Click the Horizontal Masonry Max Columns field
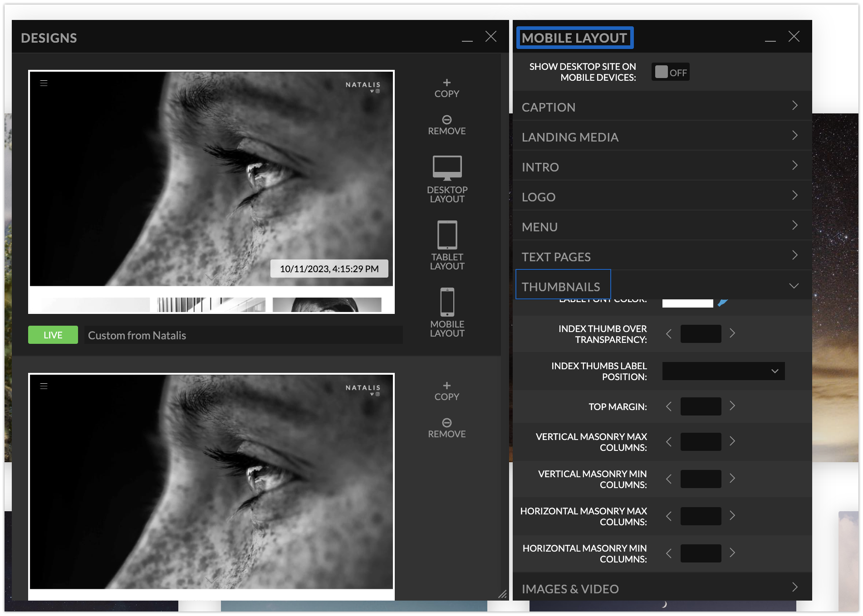The image size is (863, 616). pos(701,516)
